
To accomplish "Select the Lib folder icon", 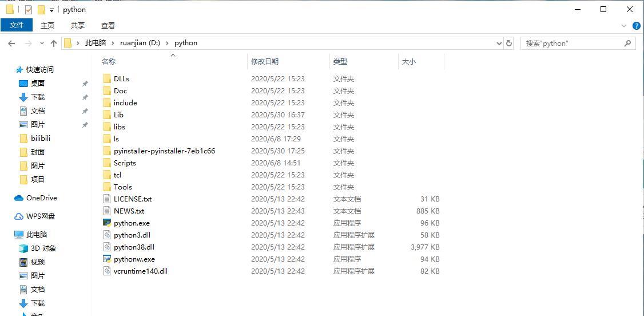I will tap(107, 114).
